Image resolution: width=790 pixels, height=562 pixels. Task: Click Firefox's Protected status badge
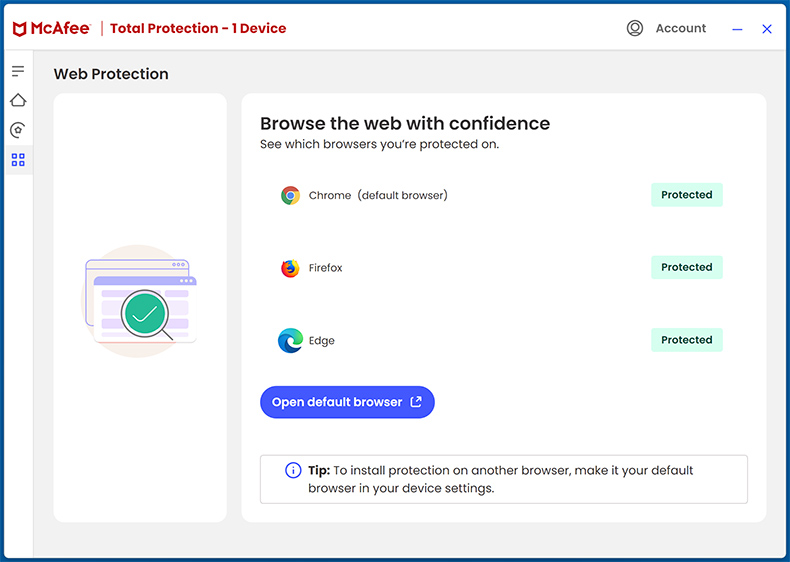687,267
